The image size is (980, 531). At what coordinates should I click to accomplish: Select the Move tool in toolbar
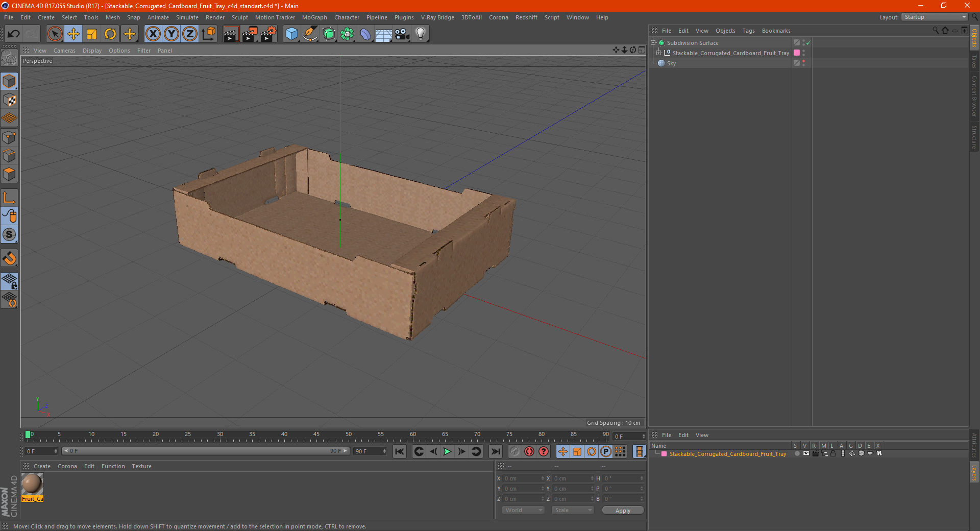point(73,34)
